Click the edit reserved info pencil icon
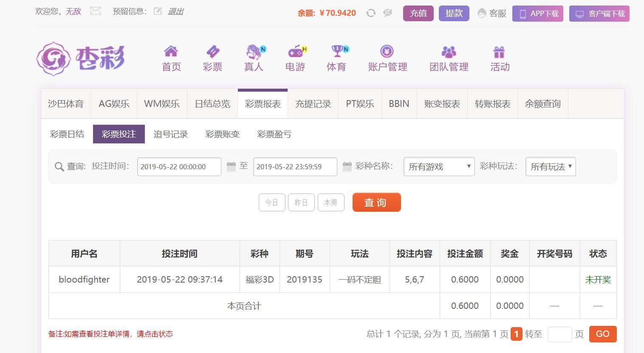 click(x=158, y=11)
